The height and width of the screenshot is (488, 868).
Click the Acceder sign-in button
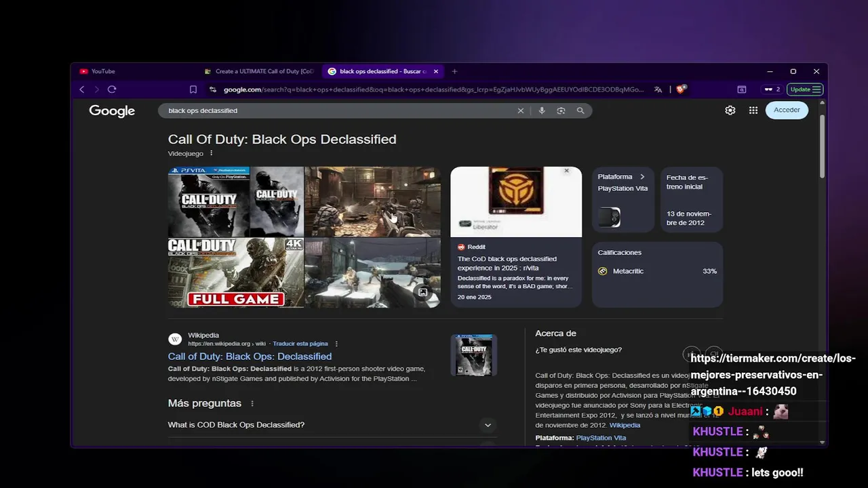(x=787, y=110)
